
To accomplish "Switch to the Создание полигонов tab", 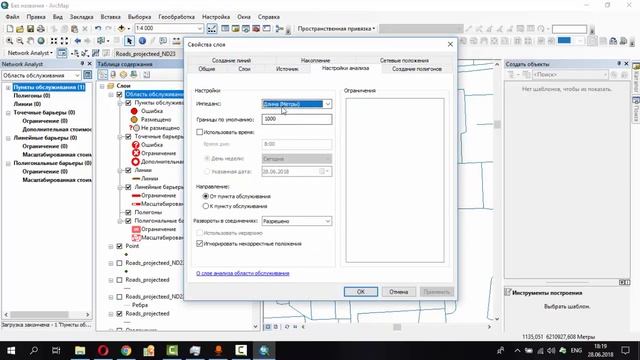I will (417, 69).
